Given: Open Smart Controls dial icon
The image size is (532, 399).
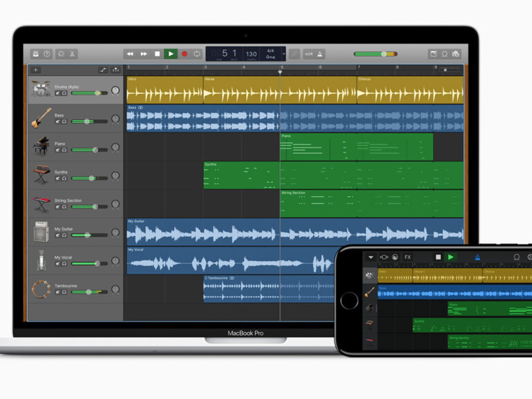Looking at the screenshot, I should (x=61, y=54).
